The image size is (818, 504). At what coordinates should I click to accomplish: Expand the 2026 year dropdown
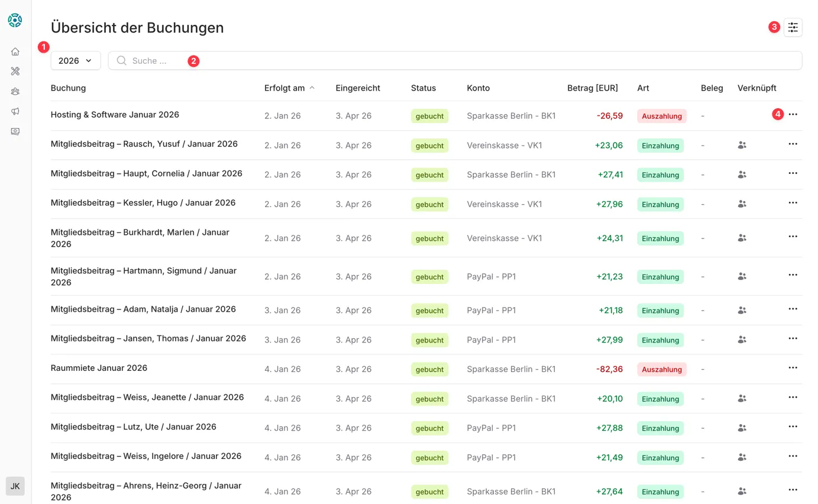(x=76, y=60)
